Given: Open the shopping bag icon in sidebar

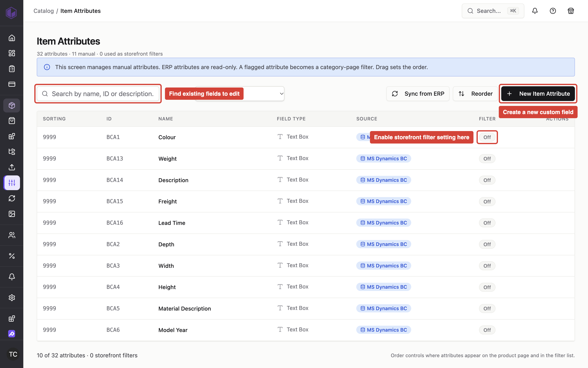Looking at the screenshot, I should [12, 121].
